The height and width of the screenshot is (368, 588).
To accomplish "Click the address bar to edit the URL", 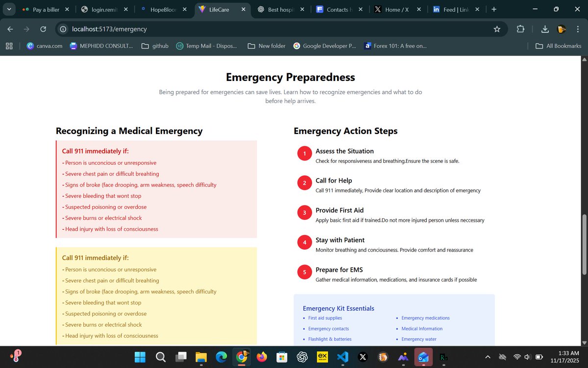I will point(196,29).
